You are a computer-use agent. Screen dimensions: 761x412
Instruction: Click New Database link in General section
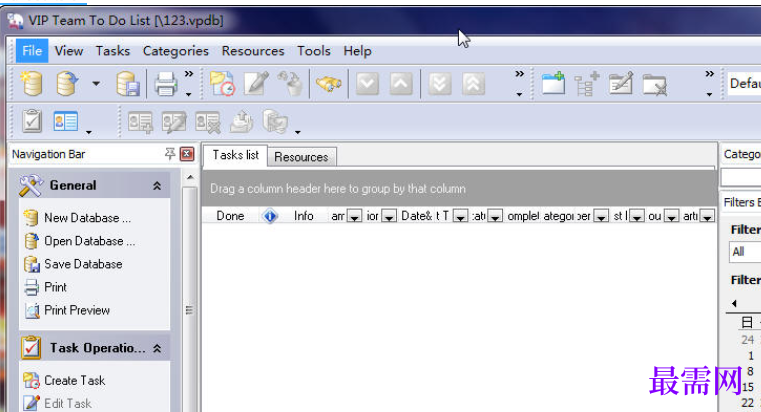[87, 218]
